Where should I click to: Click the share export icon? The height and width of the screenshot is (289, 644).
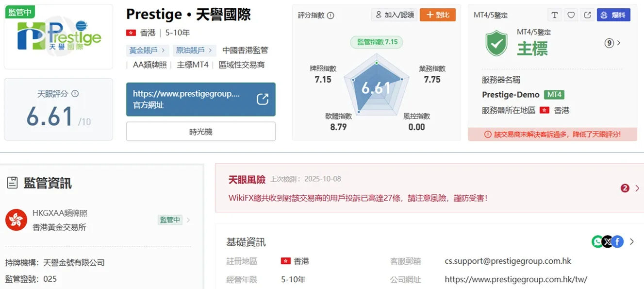587,15
